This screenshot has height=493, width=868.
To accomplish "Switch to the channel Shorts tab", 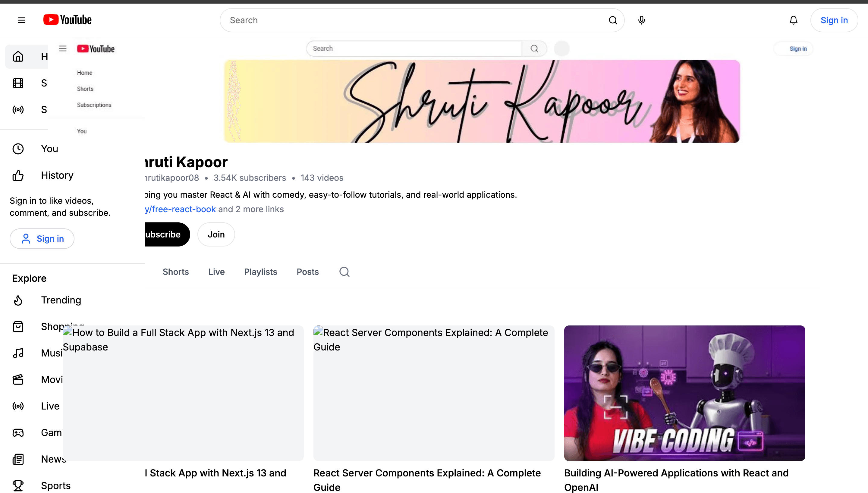I will pos(176,272).
